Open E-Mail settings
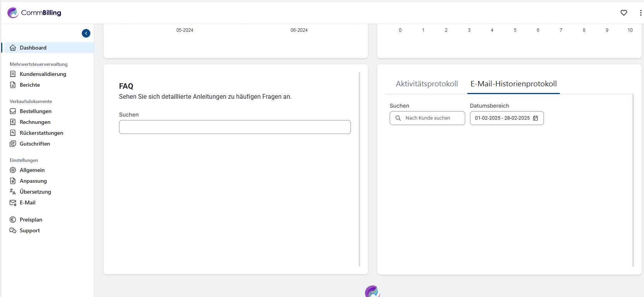 pos(27,203)
